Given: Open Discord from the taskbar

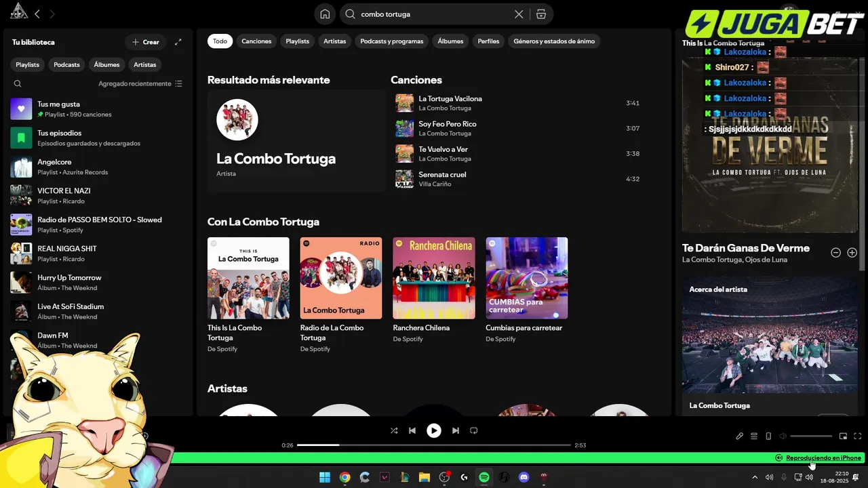Looking at the screenshot, I should click(524, 477).
